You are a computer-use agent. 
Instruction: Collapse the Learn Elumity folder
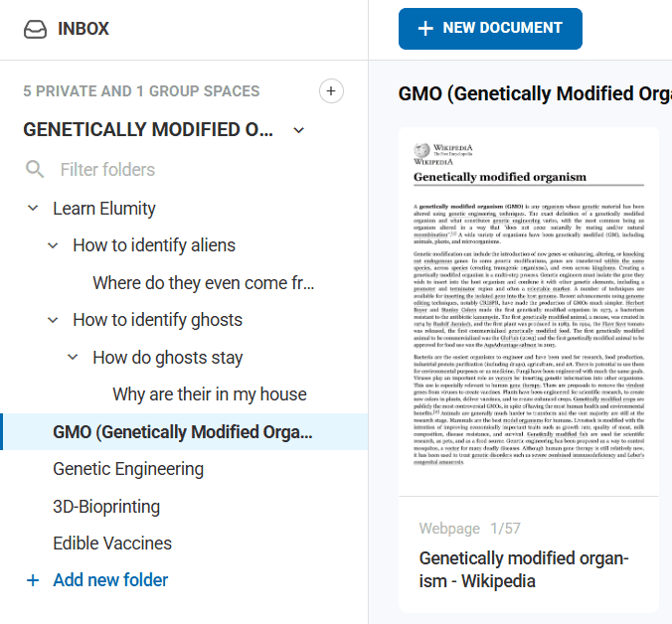(33, 209)
